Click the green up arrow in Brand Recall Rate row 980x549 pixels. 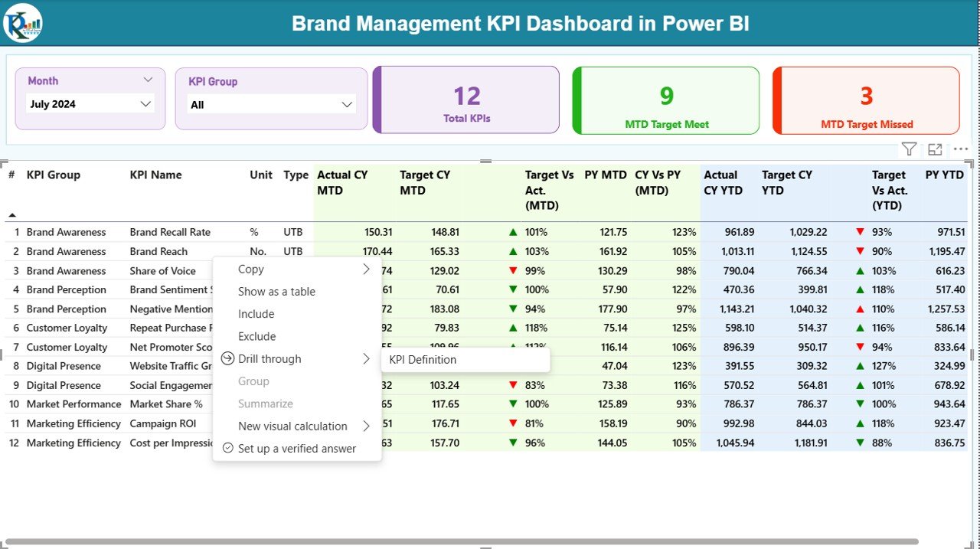(513, 232)
